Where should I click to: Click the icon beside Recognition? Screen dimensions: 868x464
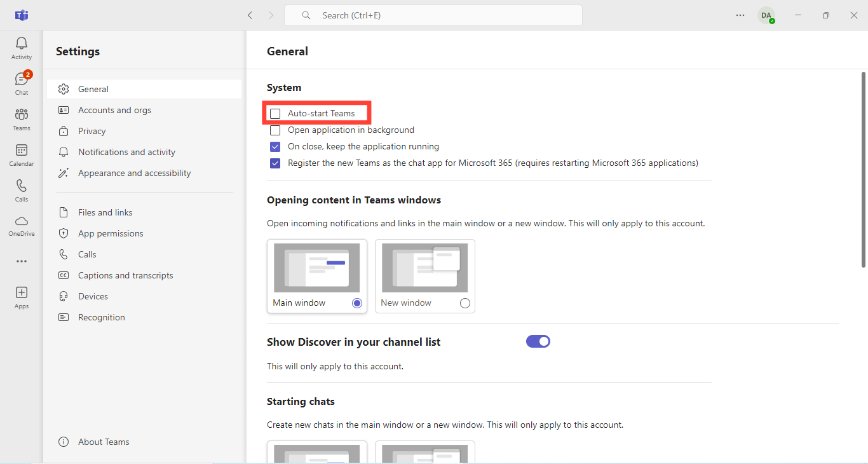pyautogui.click(x=64, y=317)
